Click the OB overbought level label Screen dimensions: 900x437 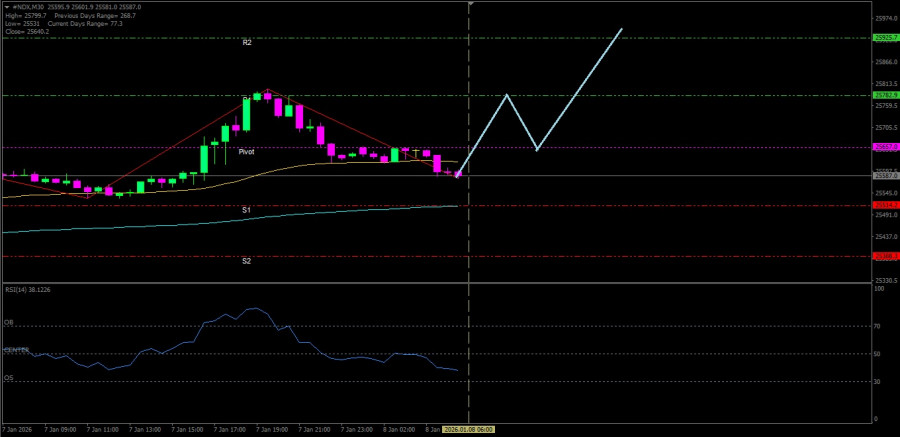tap(9, 323)
